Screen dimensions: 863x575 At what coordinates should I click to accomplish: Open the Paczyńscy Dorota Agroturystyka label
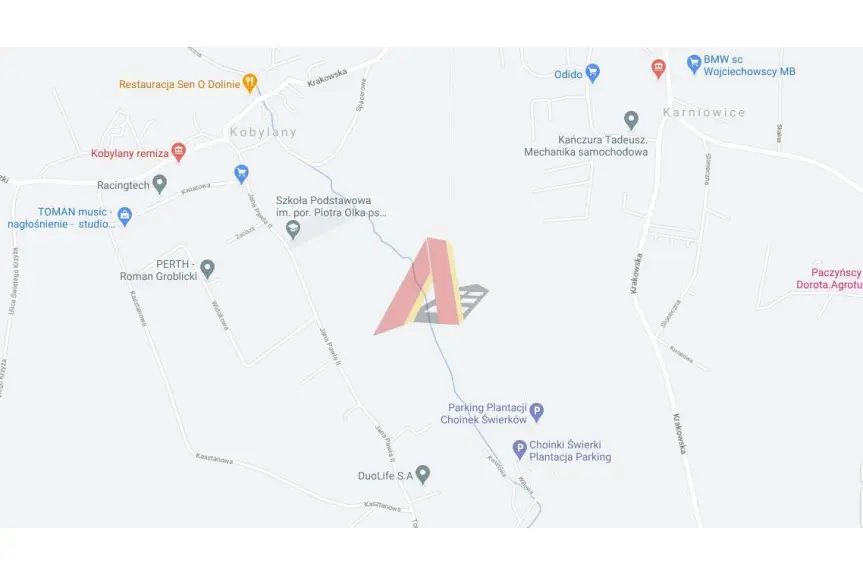(829, 278)
